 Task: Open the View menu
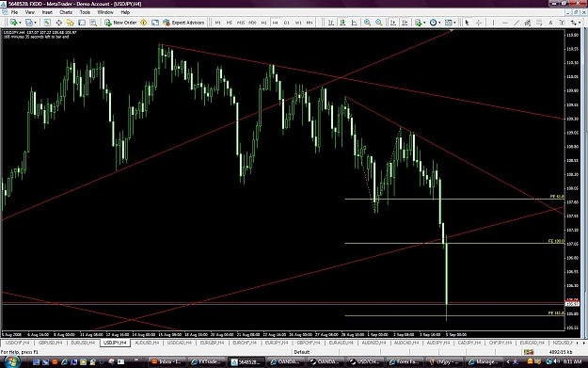coord(29,12)
